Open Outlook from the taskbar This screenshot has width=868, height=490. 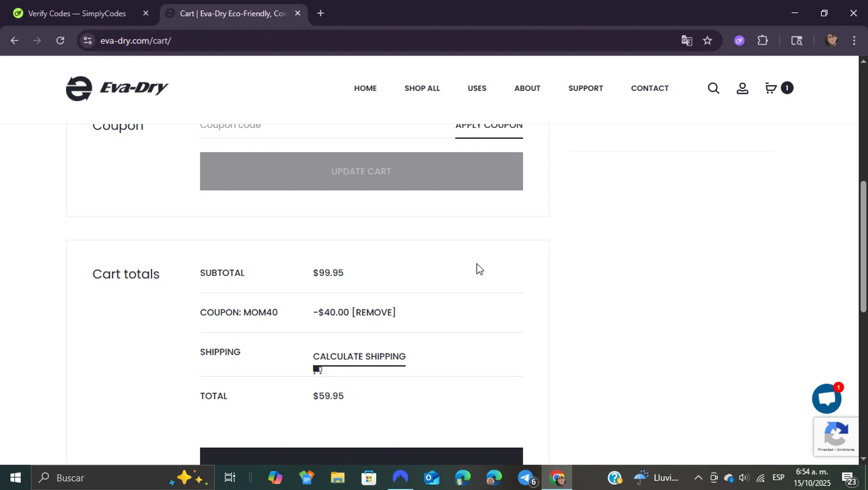(432, 478)
